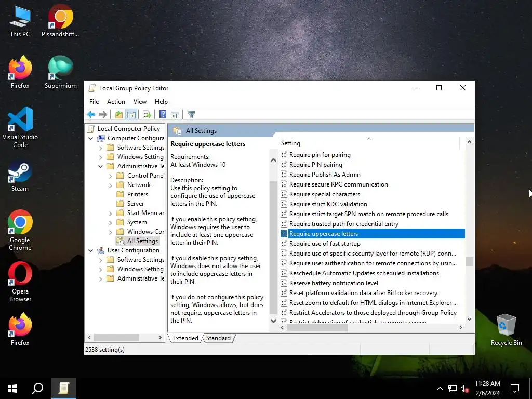Open the This PC desktop icon
The height and width of the screenshot is (399, 532).
click(x=20, y=21)
